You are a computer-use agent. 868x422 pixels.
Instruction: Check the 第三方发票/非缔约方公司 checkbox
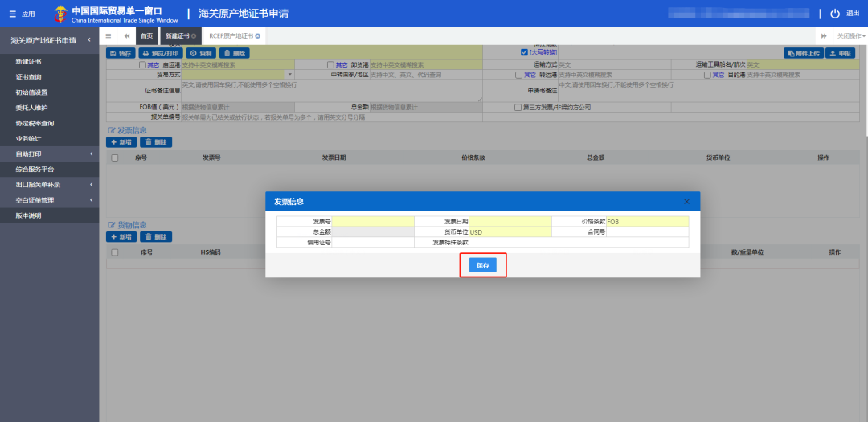pos(518,107)
